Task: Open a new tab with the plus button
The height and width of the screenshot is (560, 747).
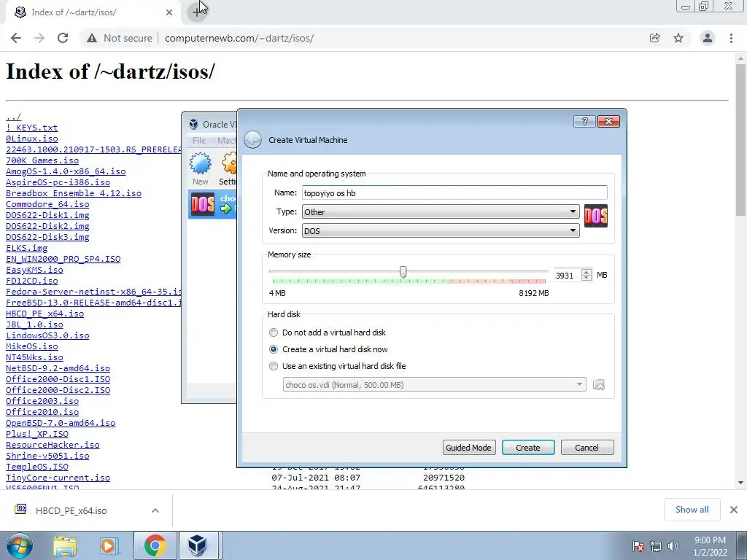Action: (197, 12)
